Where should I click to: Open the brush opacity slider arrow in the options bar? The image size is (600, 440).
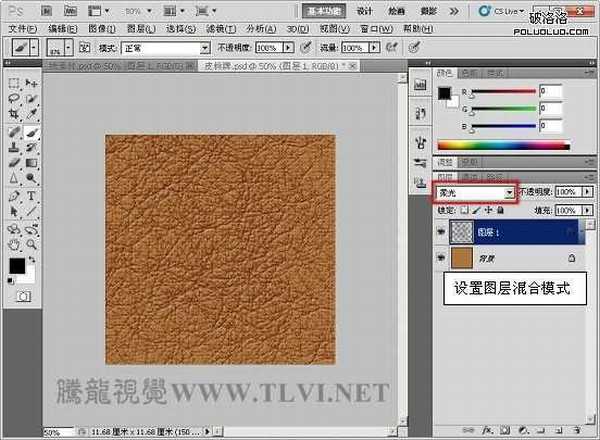[288, 48]
